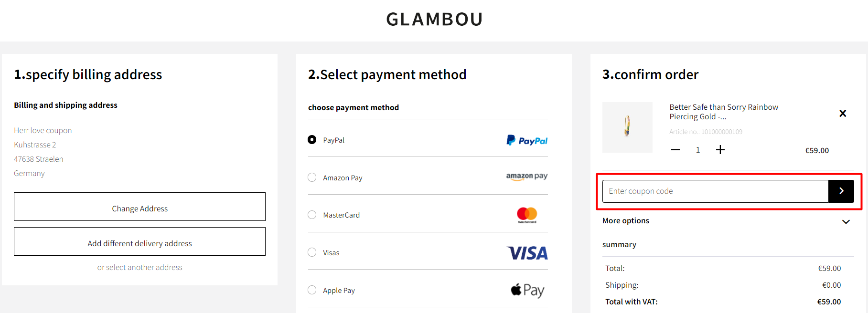868x313 pixels.
Task: Click the Apple Pay logo
Action: pos(527,290)
